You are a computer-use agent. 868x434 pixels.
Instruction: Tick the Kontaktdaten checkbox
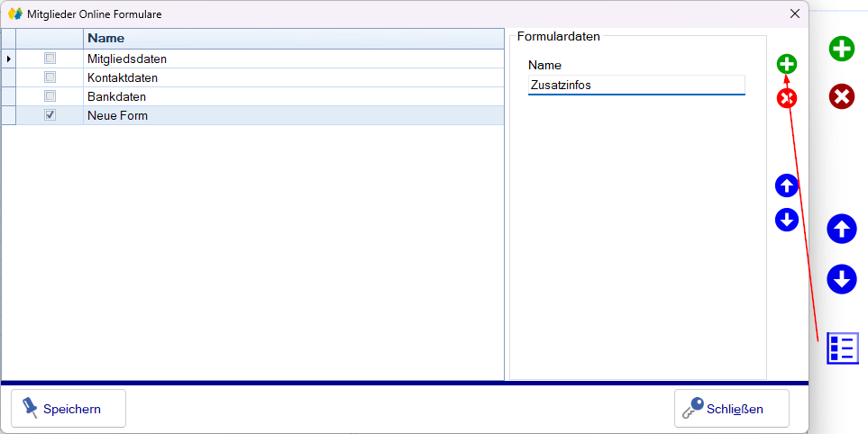coord(50,77)
